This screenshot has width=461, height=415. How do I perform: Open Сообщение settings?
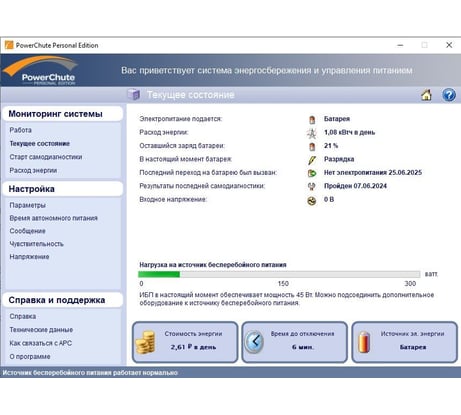click(x=27, y=231)
